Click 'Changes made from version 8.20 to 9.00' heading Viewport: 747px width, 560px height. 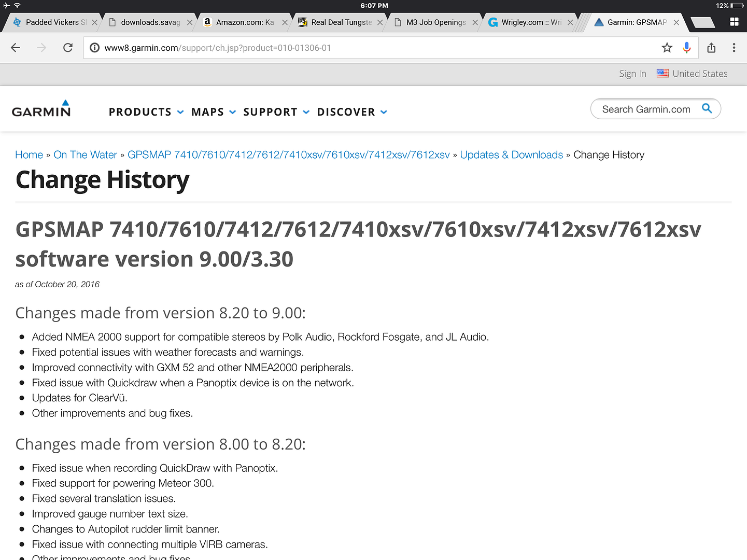click(x=161, y=313)
